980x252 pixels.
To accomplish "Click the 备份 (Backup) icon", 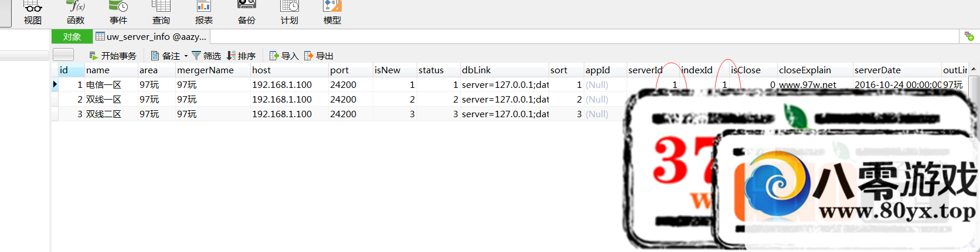I will click(x=247, y=12).
